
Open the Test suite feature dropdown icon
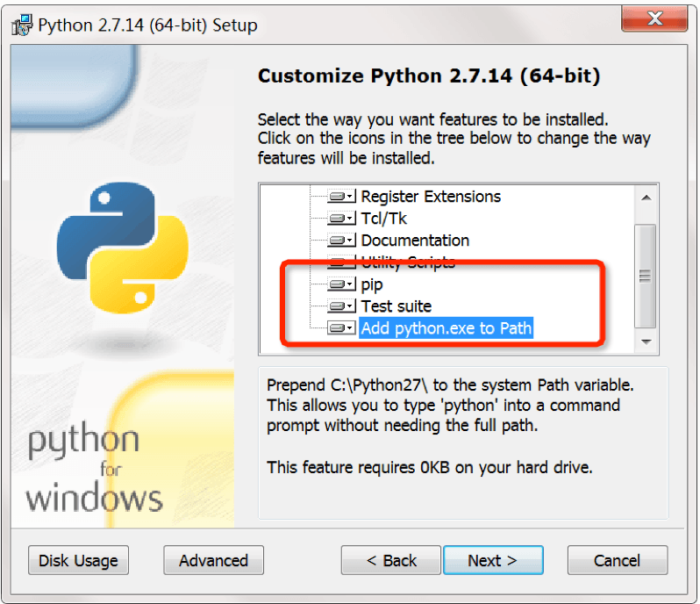click(341, 306)
